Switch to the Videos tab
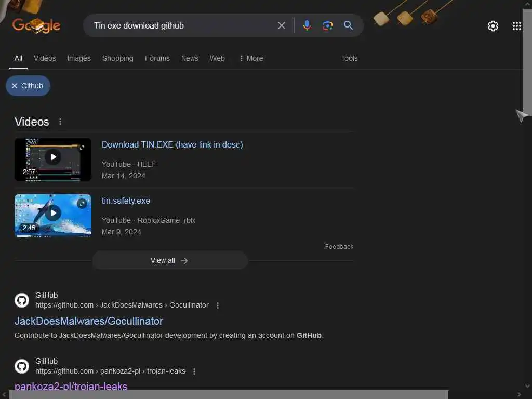532x399 pixels. (x=45, y=58)
